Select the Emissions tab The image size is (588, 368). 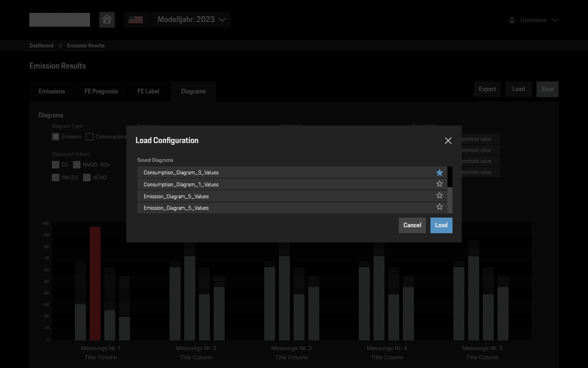tap(52, 91)
